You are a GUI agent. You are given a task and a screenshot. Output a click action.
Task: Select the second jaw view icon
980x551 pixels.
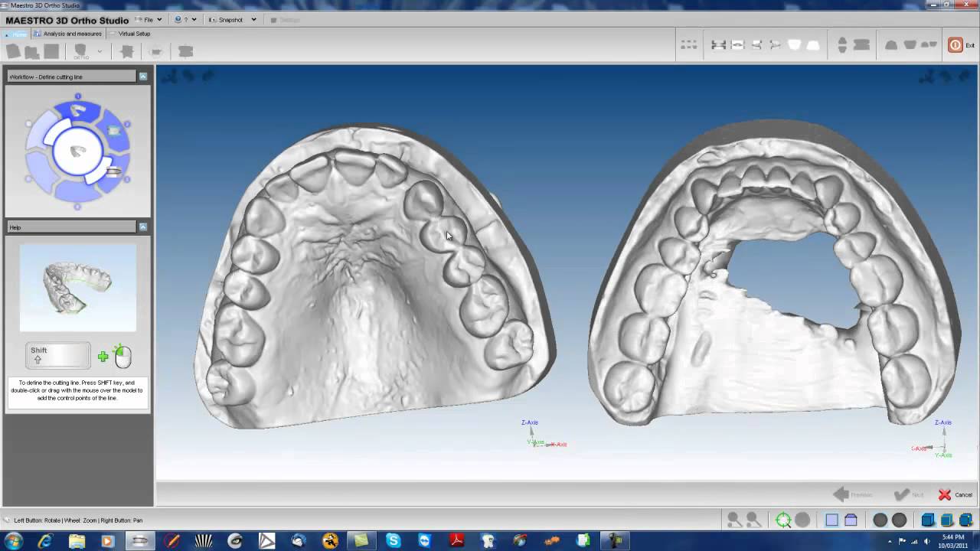click(x=737, y=45)
